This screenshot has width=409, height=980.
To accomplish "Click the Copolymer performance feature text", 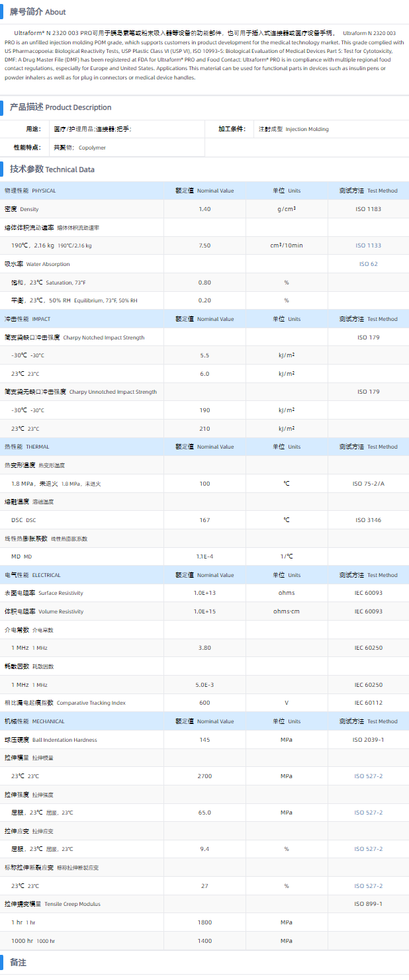I will point(92,148).
